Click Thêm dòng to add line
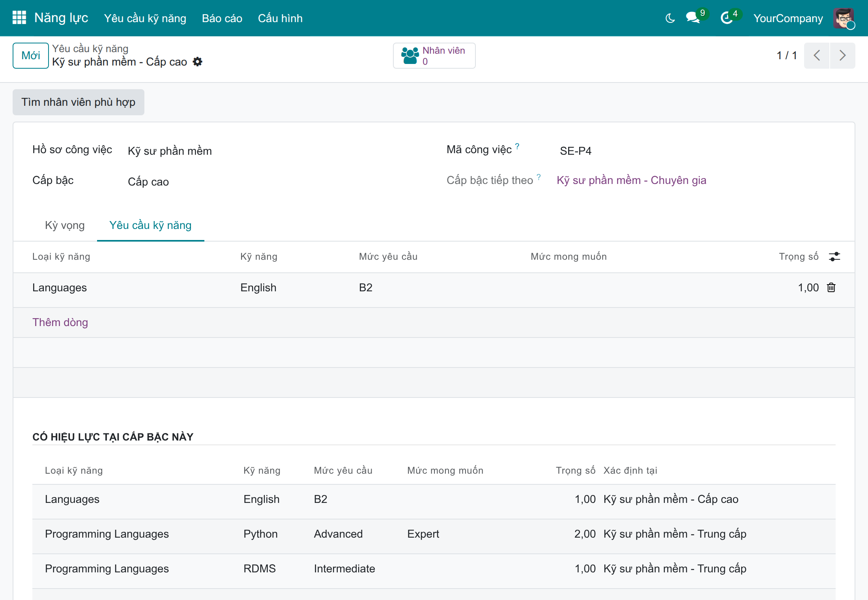 (60, 322)
